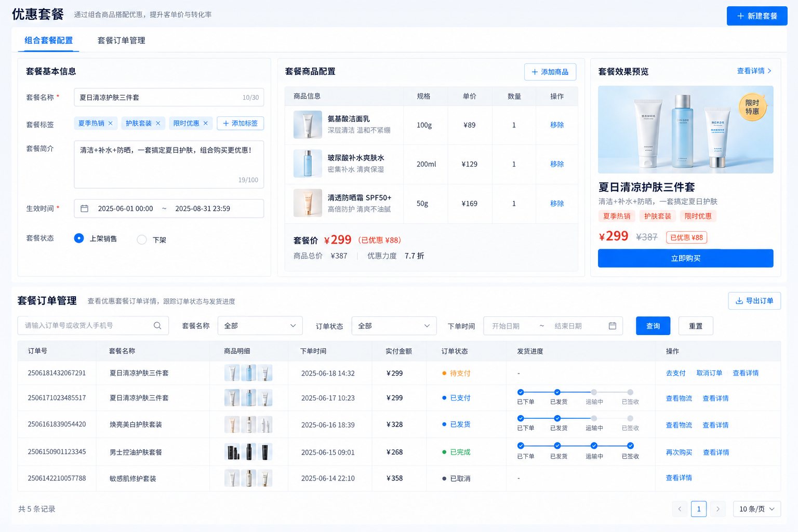This screenshot has height=532, width=798.
Task: Open the 查看详情 link in preview panel
Action: [754, 71]
